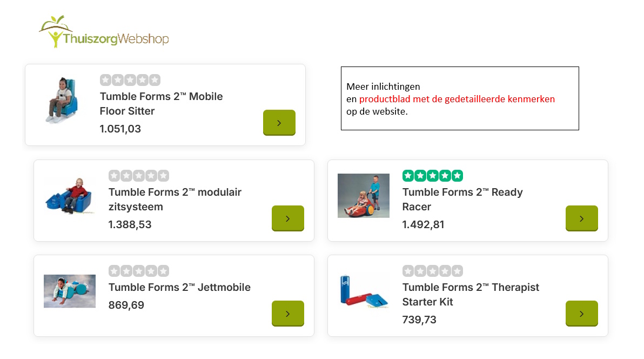This screenshot has width=644, height=359.
Task: Click Therapist Starter Kit arrow button
Action: click(581, 314)
